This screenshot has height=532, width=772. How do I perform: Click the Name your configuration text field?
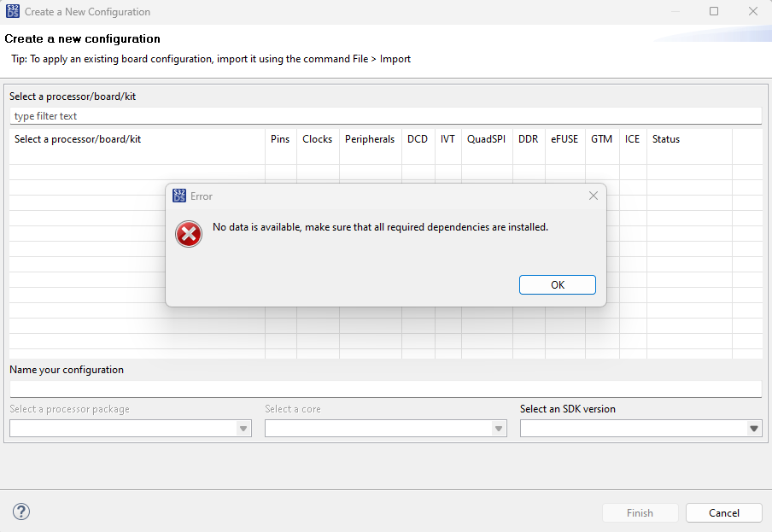click(384, 389)
